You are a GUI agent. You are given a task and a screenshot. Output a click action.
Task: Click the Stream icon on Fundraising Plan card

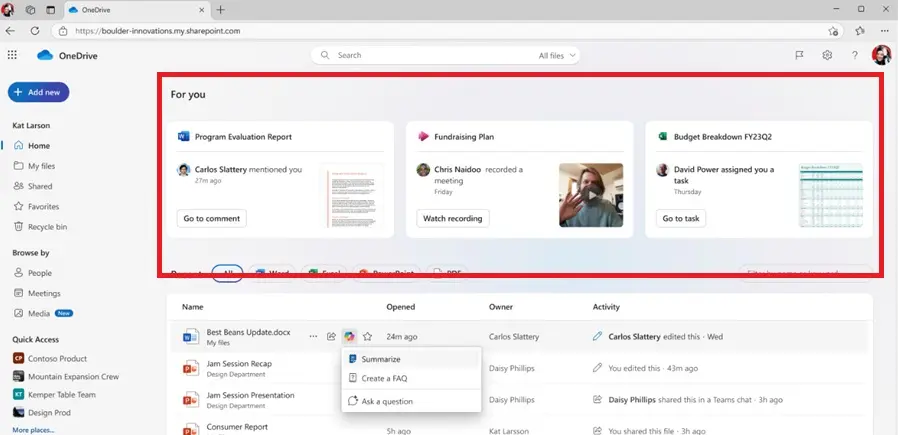coord(423,136)
